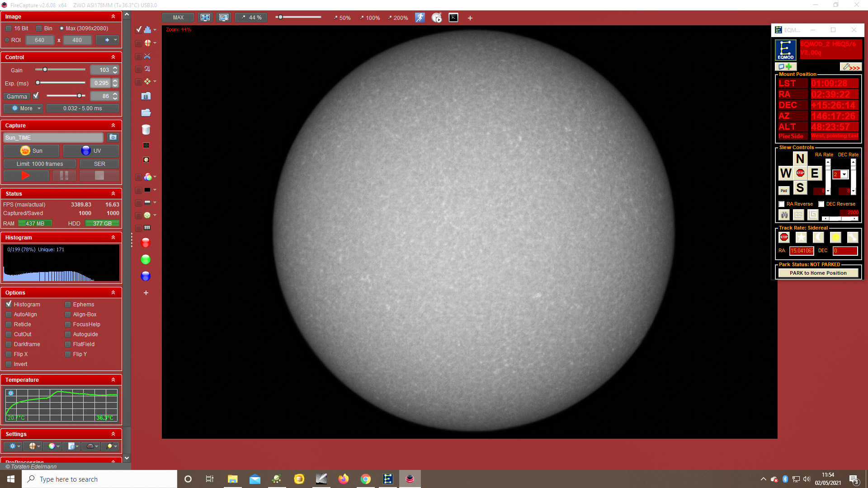Image resolution: width=868 pixels, height=488 pixels.
Task: Open the histogram tool icon in the side toolbar
Action: 147,30
